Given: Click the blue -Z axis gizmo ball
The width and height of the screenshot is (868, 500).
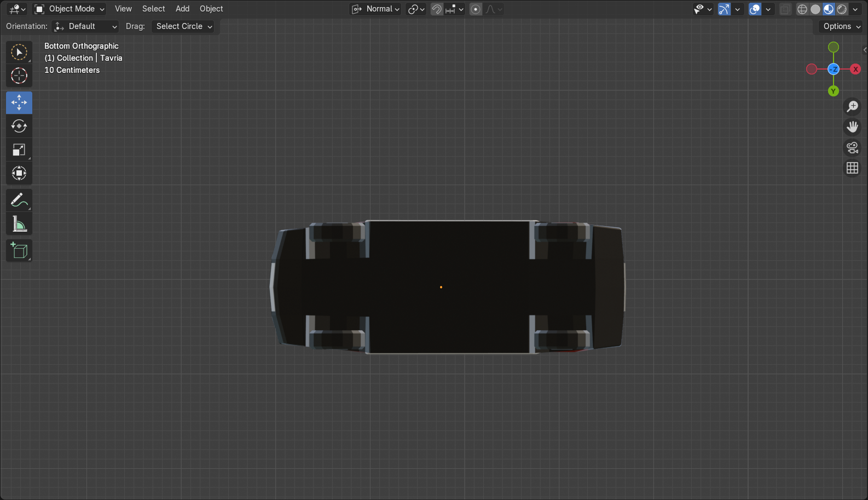Looking at the screenshot, I should (x=834, y=69).
